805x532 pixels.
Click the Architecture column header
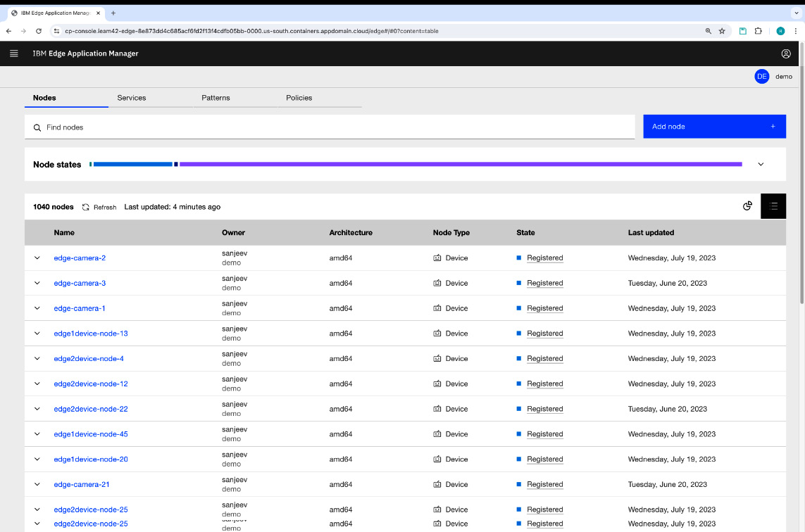[351, 232]
